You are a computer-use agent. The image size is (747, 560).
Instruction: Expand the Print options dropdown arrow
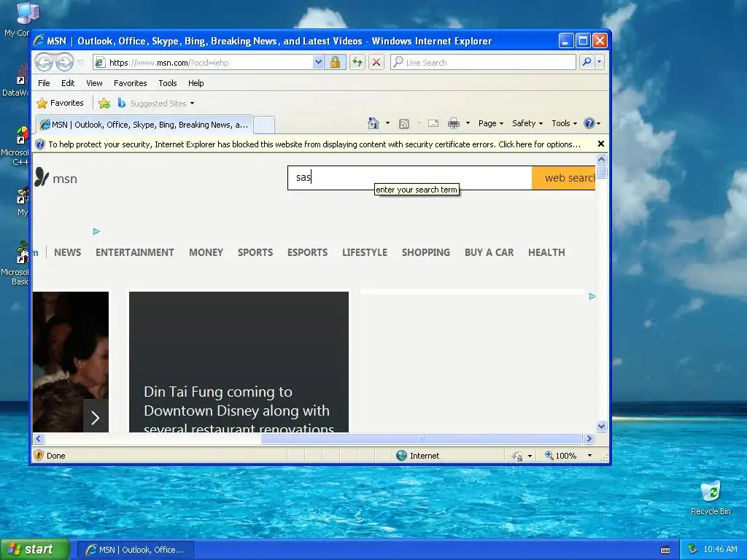468,123
